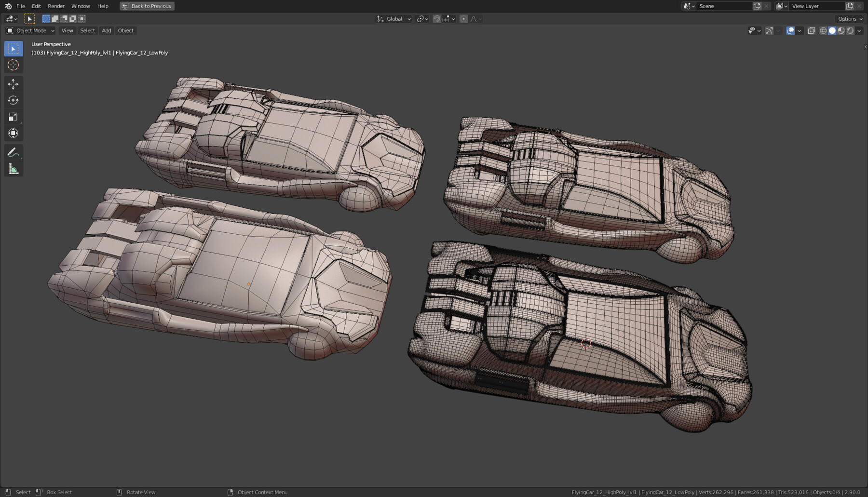Enable proportional editing
868x497 pixels.
[464, 19]
